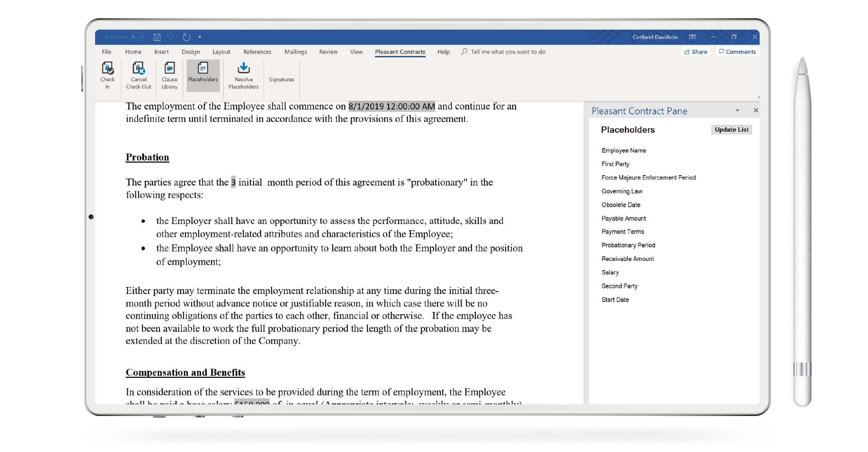The image size is (868, 452).
Task: Select Probationary Period placeholder
Action: [628, 245]
